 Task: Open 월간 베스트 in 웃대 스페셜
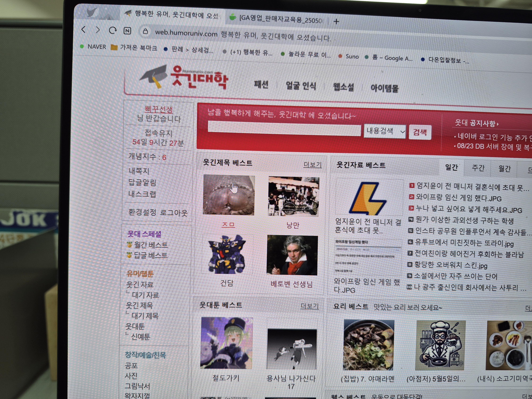click(151, 245)
